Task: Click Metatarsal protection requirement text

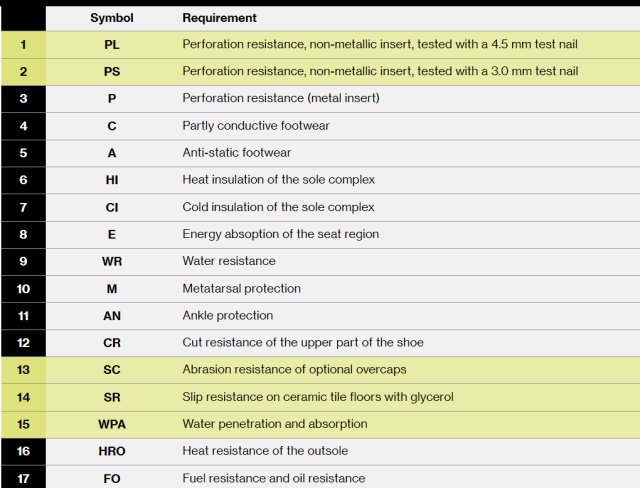Action: (x=242, y=289)
